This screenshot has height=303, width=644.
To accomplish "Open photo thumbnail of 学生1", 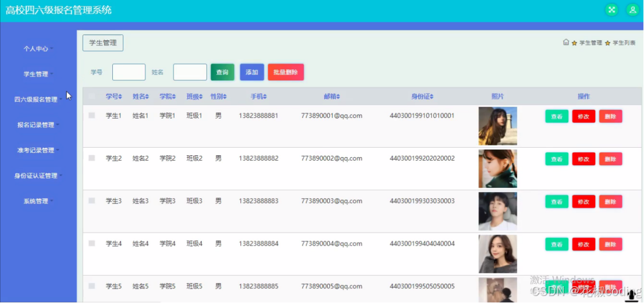I will coord(498,126).
